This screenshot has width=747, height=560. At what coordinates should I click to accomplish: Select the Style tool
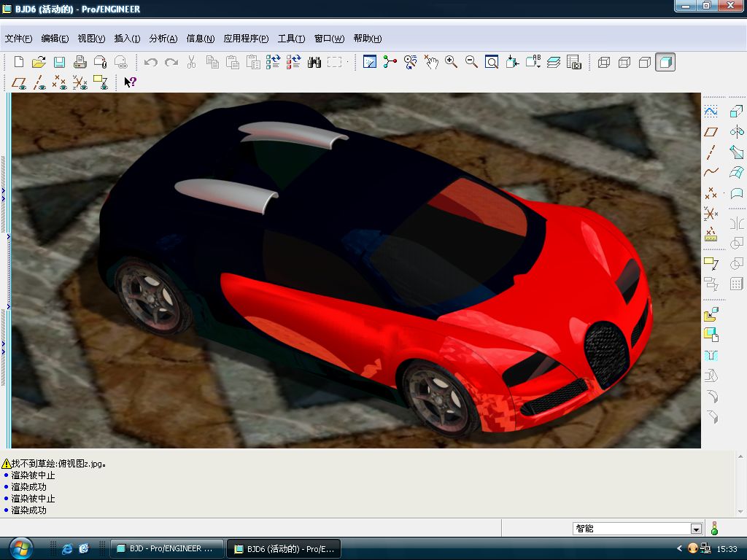pyautogui.click(x=737, y=192)
